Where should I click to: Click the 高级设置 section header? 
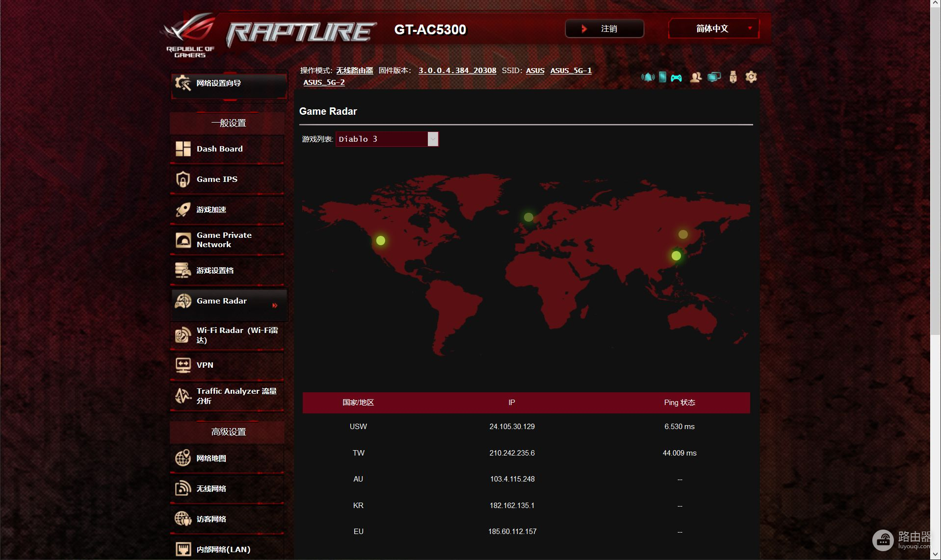coord(228,432)
